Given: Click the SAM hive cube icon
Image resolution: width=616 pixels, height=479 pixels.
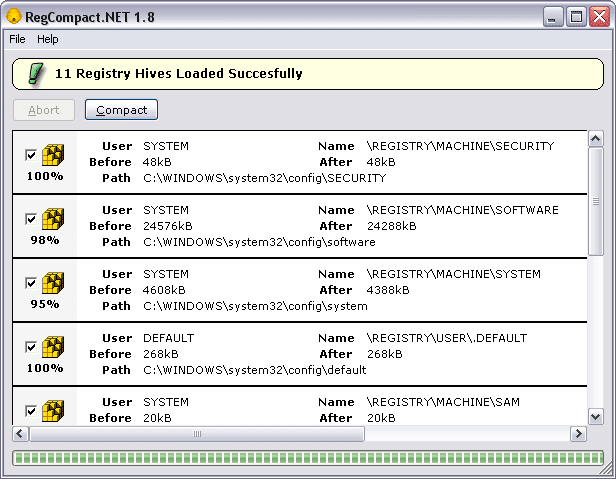Looking at the screenshot, I should click(x=53, y=411).
